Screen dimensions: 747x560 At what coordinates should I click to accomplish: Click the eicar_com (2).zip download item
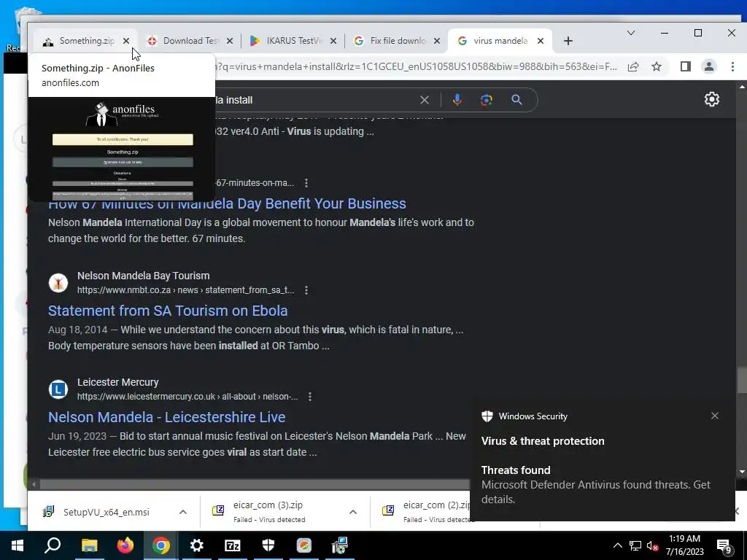[x=425, y=511]
